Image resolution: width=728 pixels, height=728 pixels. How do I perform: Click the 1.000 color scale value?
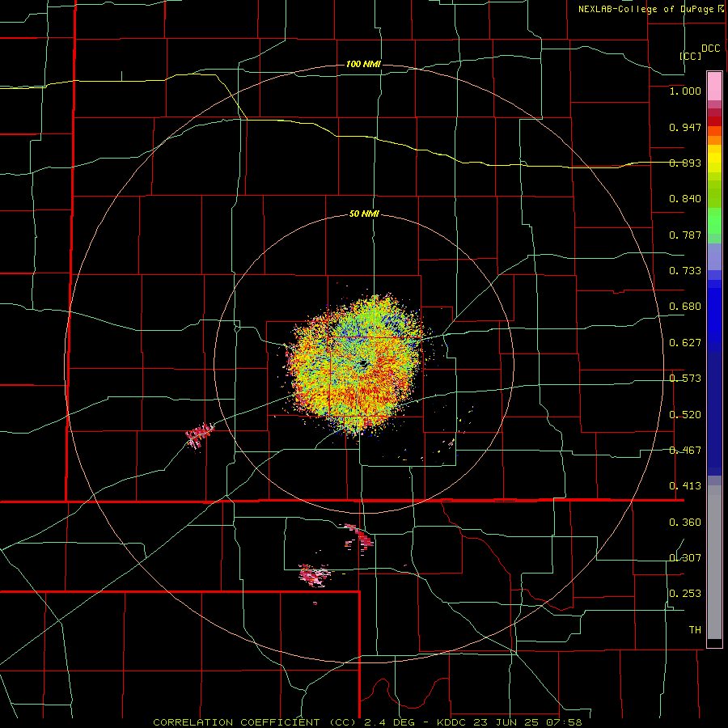(685, 91)
